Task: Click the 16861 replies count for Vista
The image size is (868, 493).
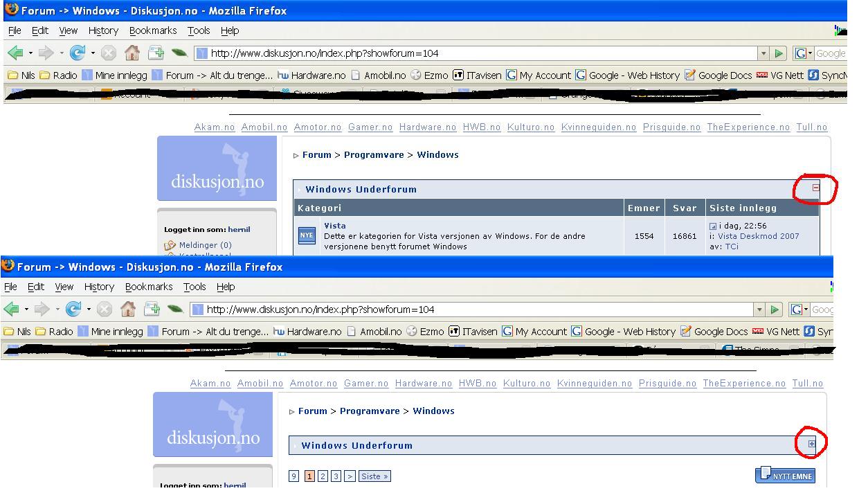Action: [x=685, y=236]
